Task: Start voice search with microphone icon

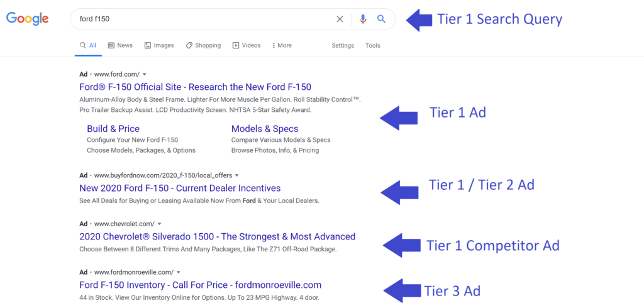Action: pyautogui.click(x=362, y=19)
